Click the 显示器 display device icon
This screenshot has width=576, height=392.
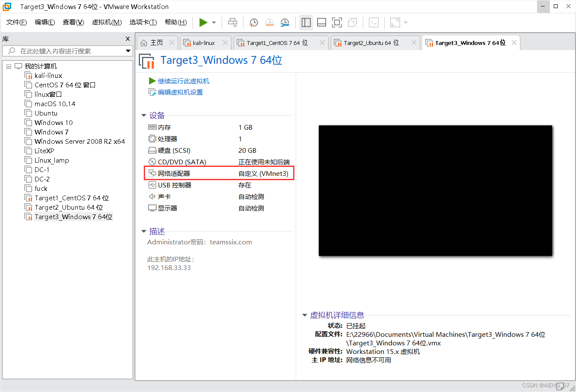[152, 208]
